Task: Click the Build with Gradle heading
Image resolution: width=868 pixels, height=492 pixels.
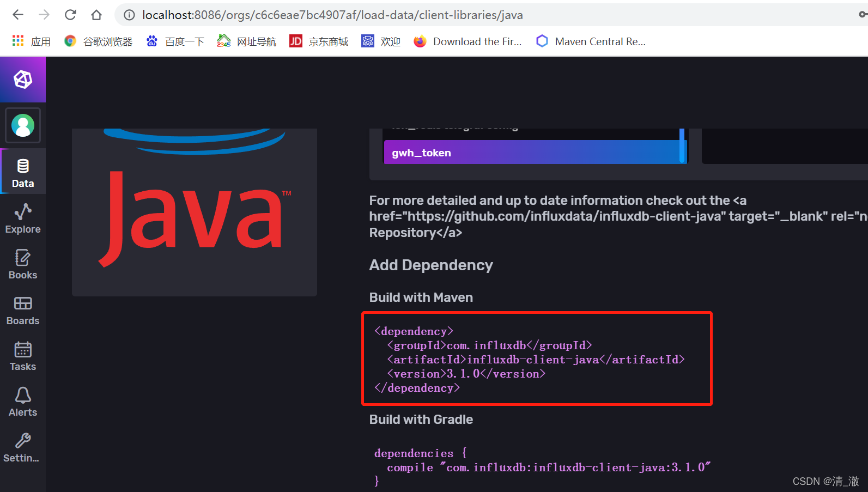Action: coord(421,420)
